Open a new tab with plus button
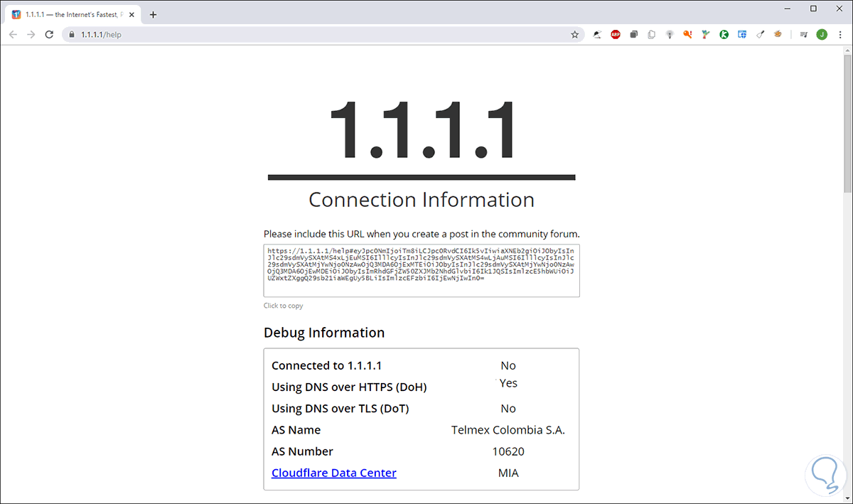Screen dimensions: 853x504 click(153, 14)
